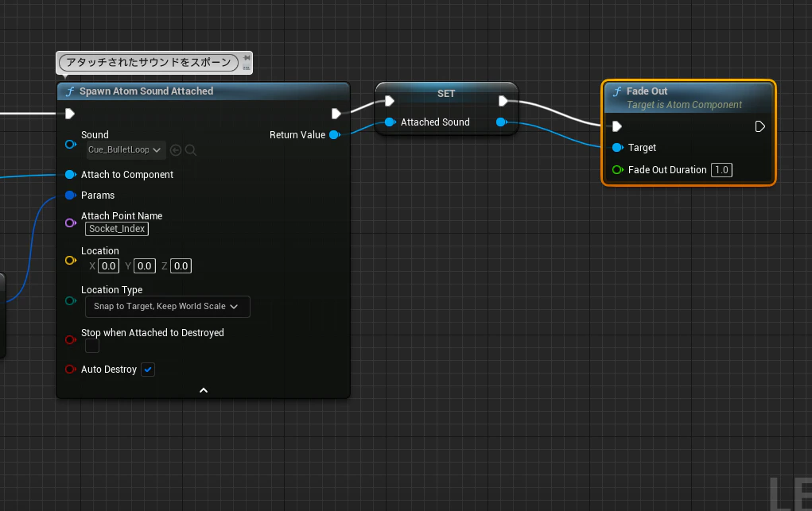812x511 pixels.
Task: Click the Fade Out Duration value field
Action: 721,170
